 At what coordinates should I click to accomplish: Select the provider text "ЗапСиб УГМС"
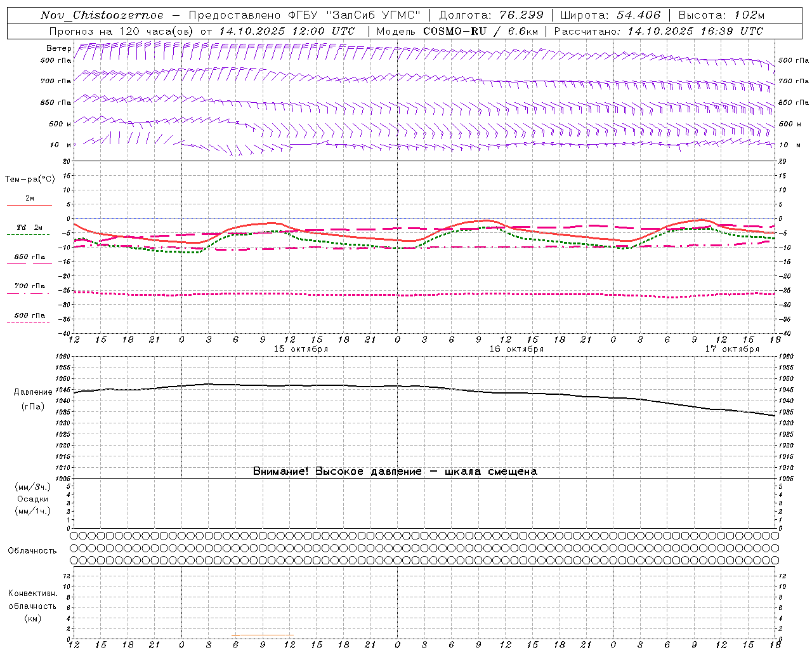(x=373, y=15)
